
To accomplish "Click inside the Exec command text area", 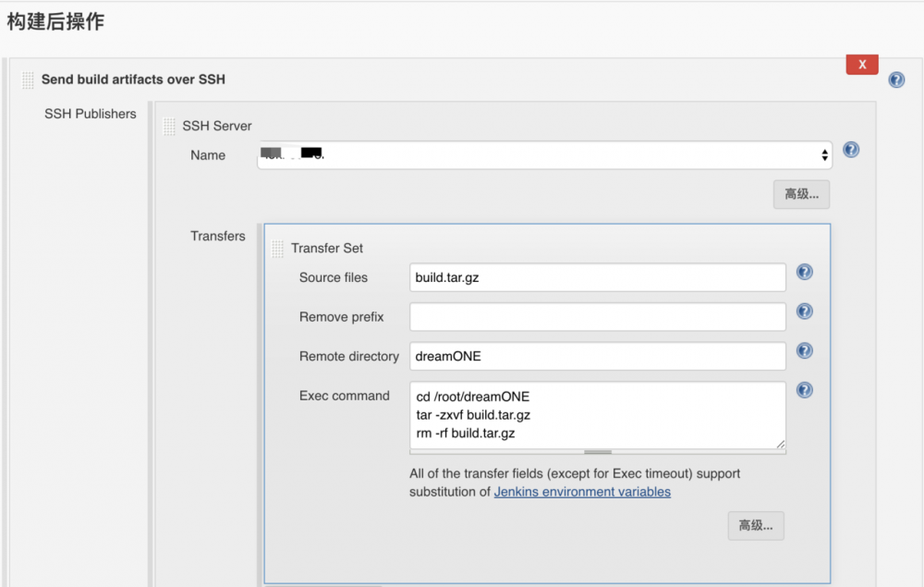I will pos(597,414).
